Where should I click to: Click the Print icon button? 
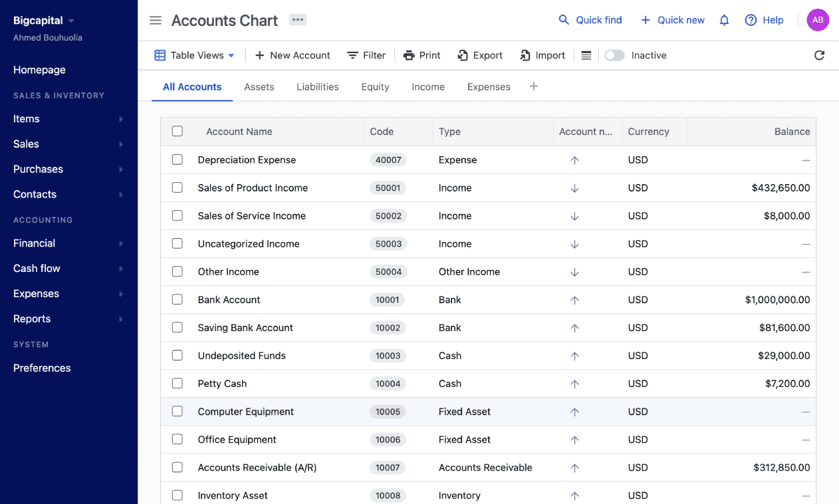(421, 55)
